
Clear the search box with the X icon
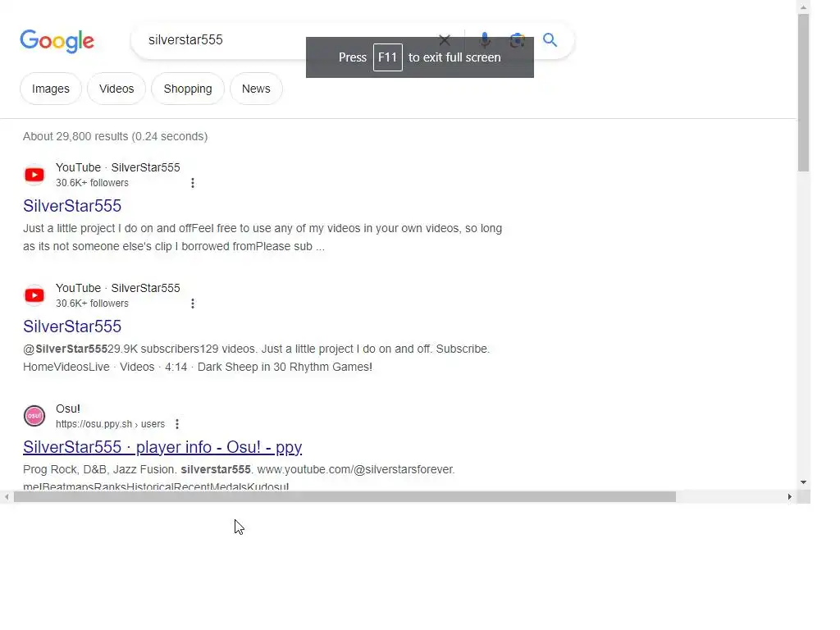point(444,39)
